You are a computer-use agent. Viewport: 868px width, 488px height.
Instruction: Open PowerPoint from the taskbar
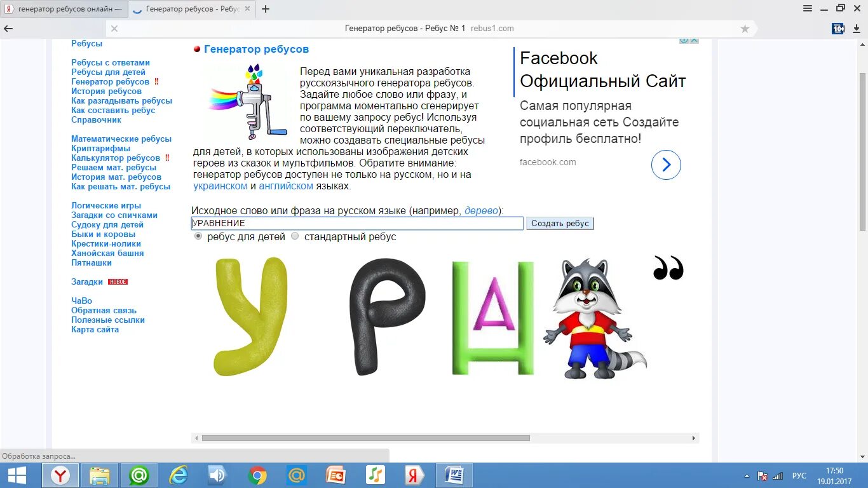(x=336, y=475)
